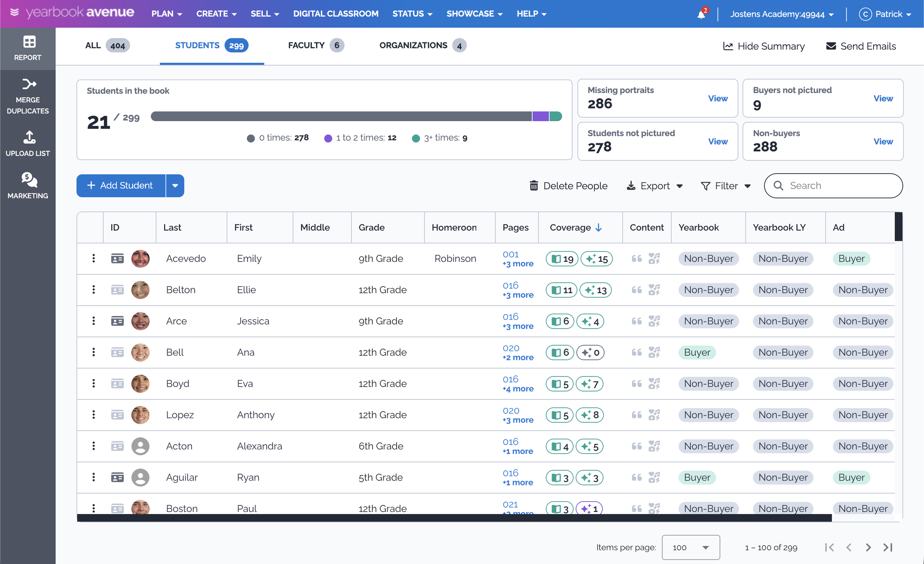The width and height of the screenshot is (924, 564).
Task: Open Boyd Eva's portrait thumbnail
Action: point(140,384)
